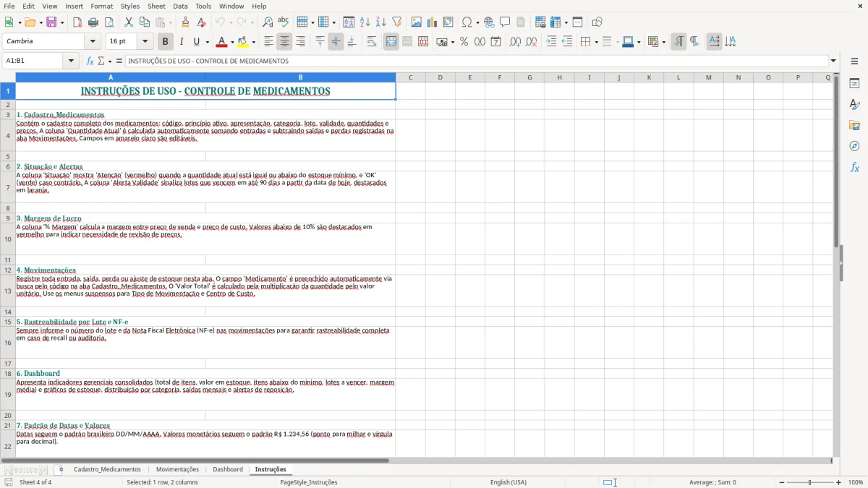Open the Underline style dropdown arrow
Screen dimensions: 868x488
(207, 43)
